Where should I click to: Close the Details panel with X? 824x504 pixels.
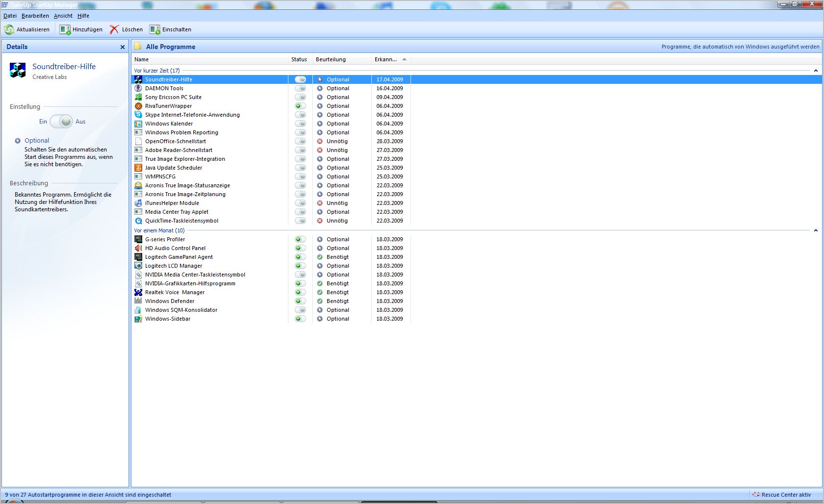coord(123,47)
